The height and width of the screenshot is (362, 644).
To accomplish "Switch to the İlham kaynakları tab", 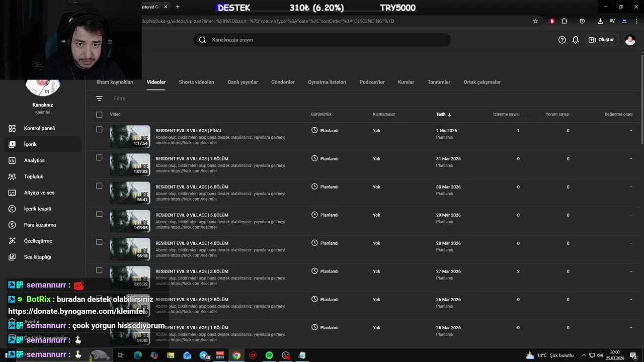I will click(x=115, y=82).
